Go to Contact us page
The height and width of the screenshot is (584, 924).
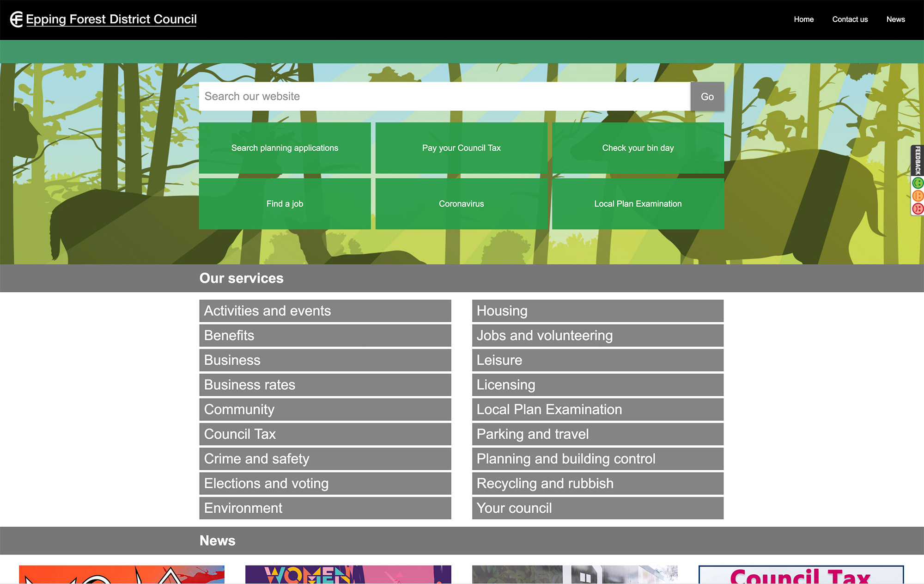pos(850,19)
